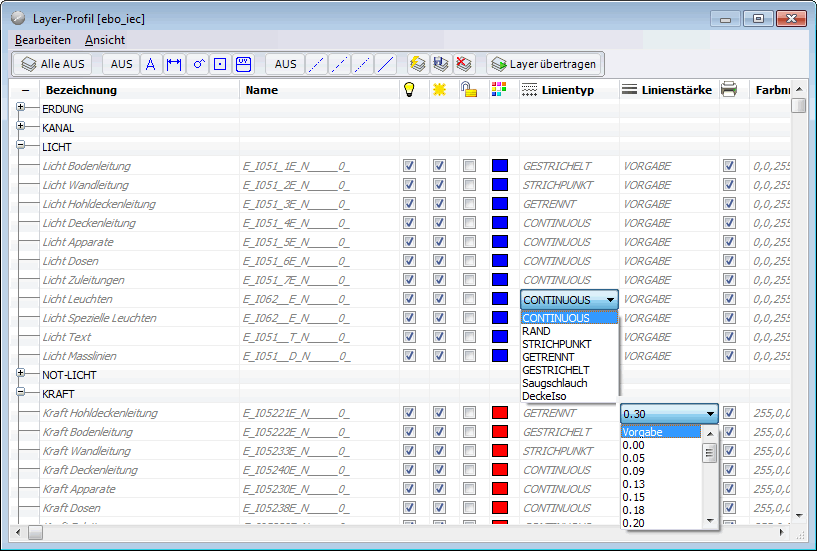The image size is (817, 551).
Task: Choose STRICHPUNKT from the Linientyp dropdown list
Action: (x=557, y=344)
